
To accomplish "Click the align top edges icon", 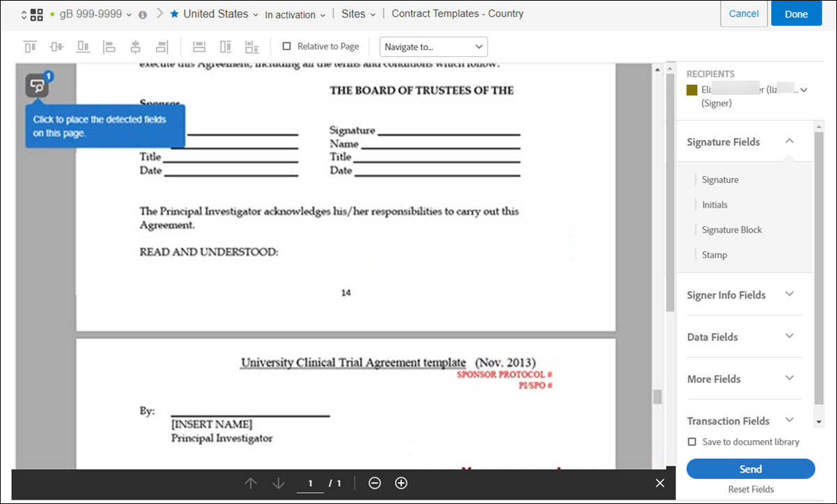I will pos(30,47).
